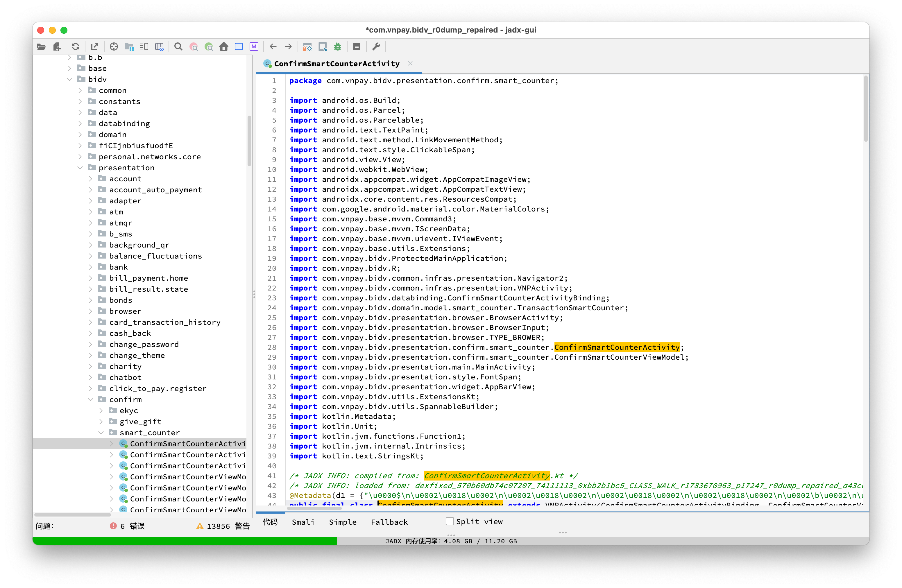Screen dimensions: 902x588
Task: Navigate back with left arrow
Action: (273, 46)
